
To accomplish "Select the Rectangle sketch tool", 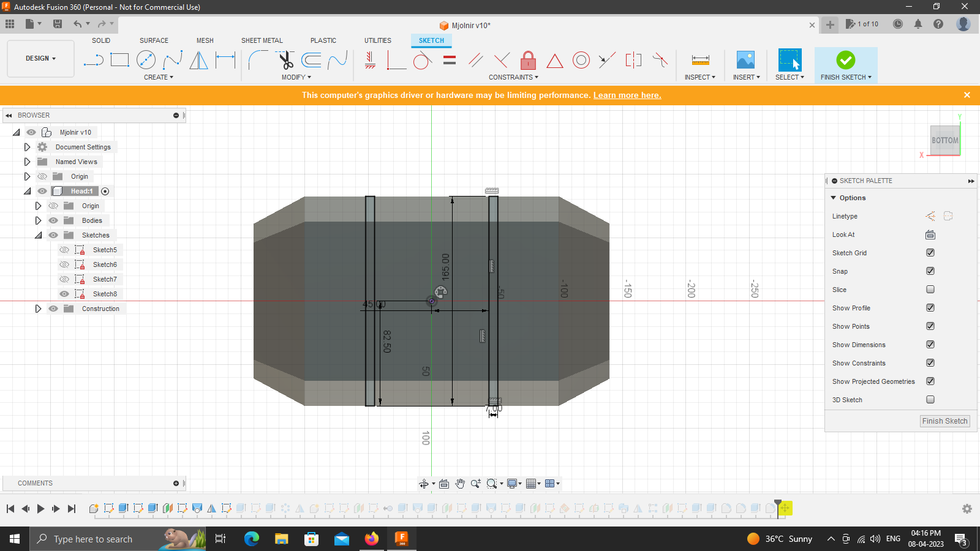I will tap(120, 59).
